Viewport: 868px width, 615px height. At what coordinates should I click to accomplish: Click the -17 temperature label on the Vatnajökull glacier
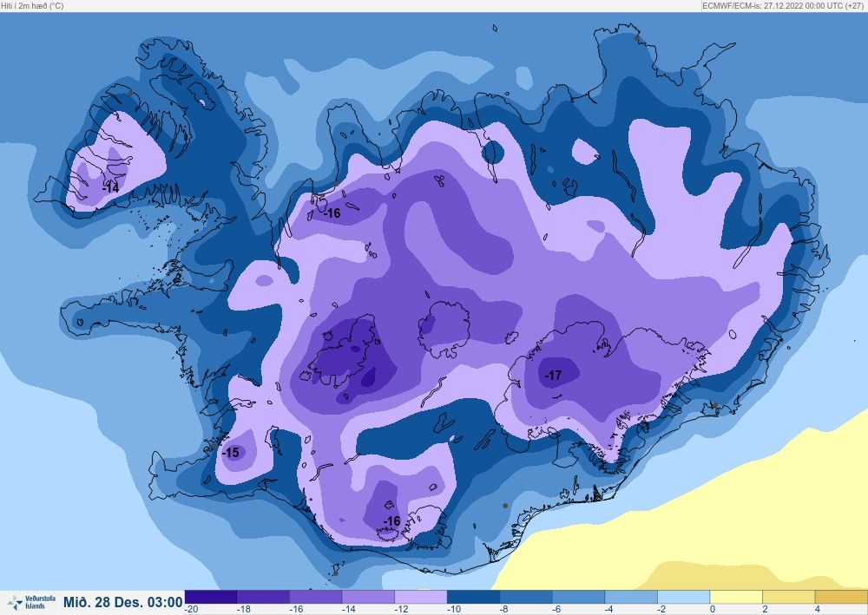click(x=553, y=376)
